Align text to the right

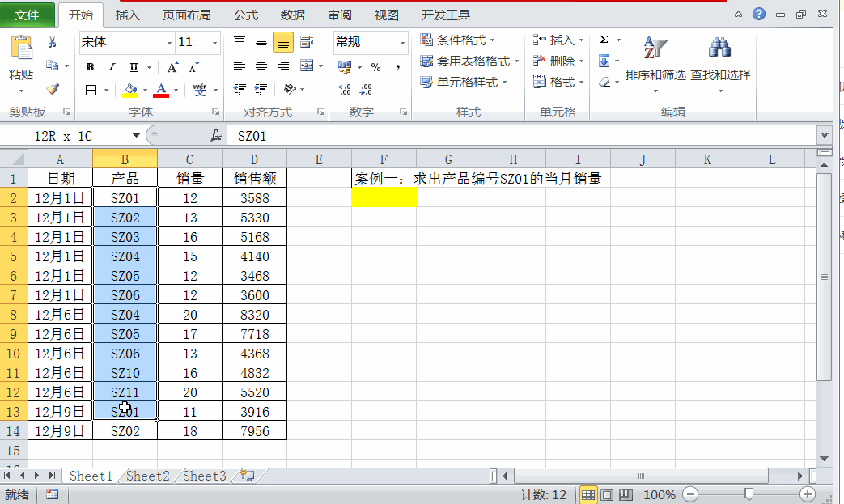[x=282, y=66]
